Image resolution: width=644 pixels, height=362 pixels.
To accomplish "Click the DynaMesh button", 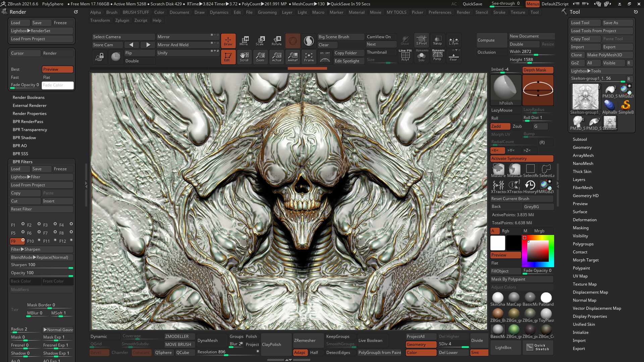I will click(212, 341).
